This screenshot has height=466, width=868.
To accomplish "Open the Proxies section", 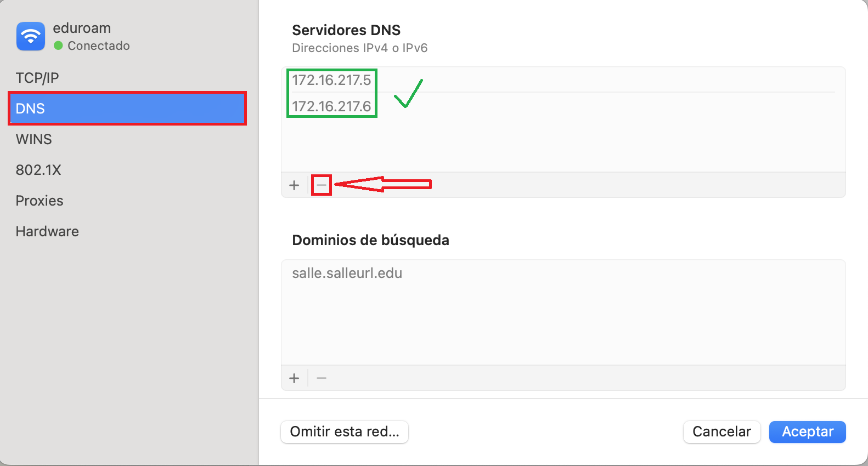I will [x=40, y=201].
